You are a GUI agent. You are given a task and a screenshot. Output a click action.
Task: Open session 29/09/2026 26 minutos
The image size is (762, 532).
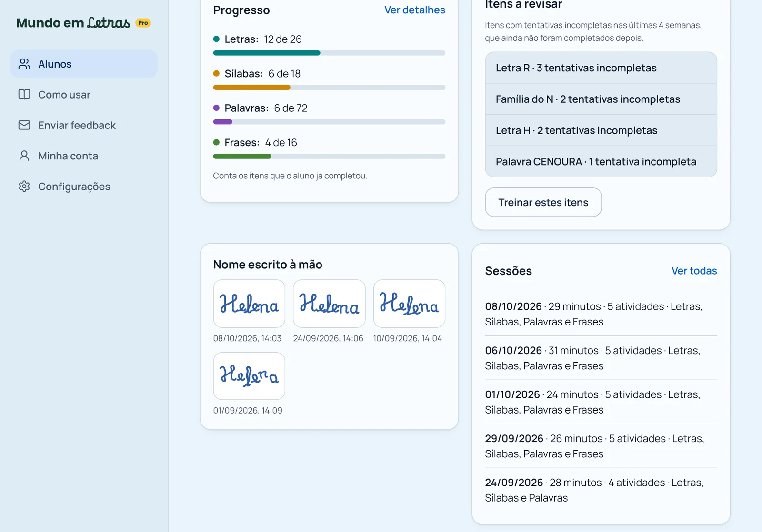pyautogui.click(x=601, y=446)
